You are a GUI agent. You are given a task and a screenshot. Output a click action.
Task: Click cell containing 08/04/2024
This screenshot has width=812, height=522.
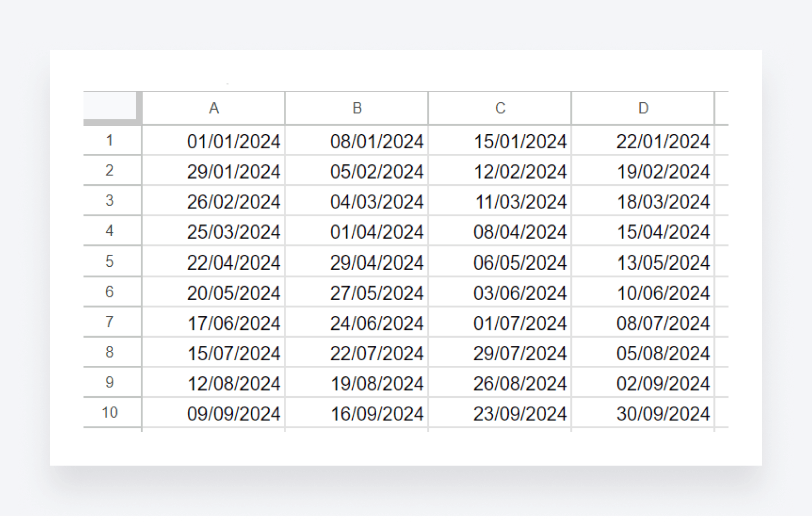pyautogui.click(x=500, y=231)
